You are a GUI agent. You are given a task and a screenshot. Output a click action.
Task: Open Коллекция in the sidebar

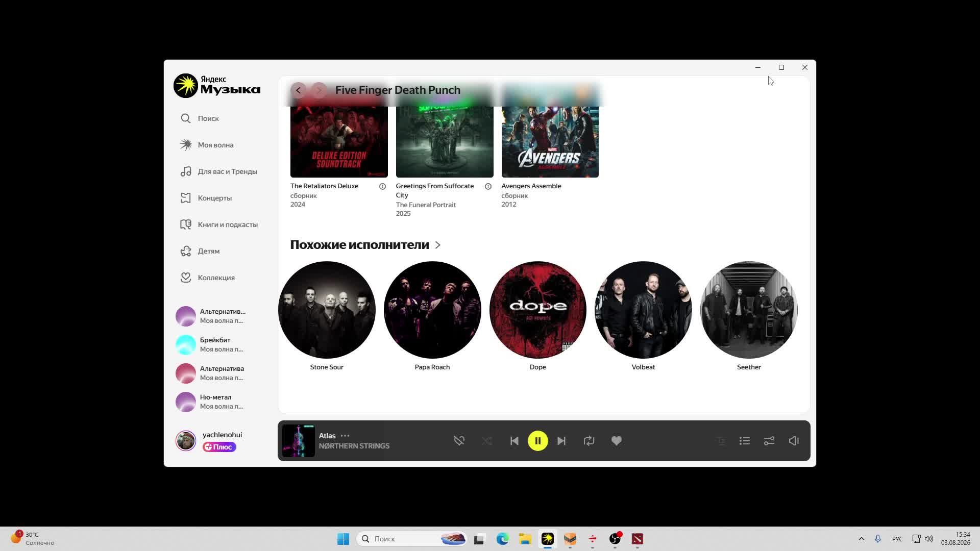click(207, 278)
